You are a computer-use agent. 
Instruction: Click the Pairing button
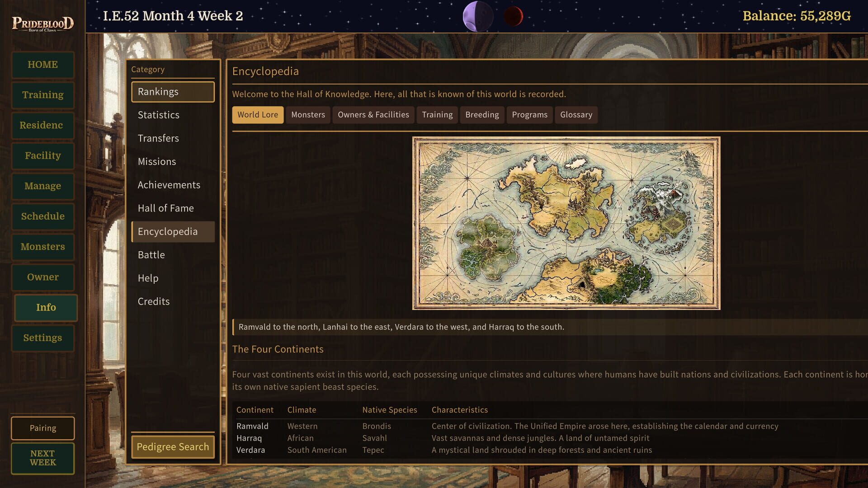tap(42, 428)
